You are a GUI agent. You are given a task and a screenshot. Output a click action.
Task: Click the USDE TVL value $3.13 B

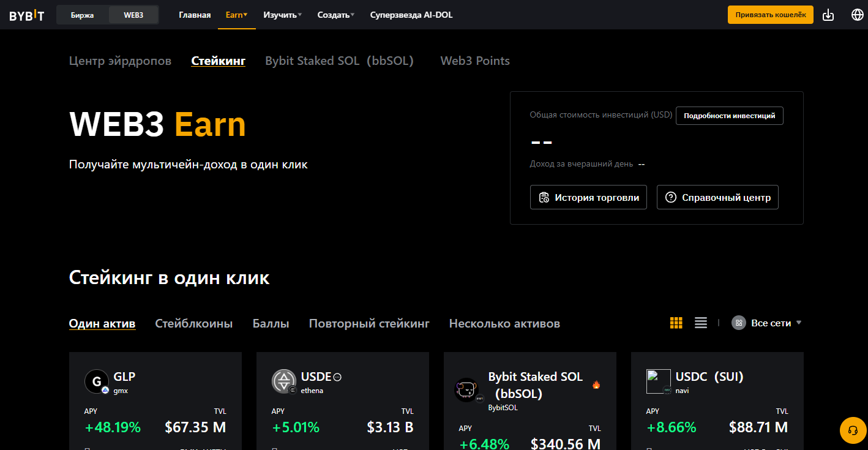point(390,427)
